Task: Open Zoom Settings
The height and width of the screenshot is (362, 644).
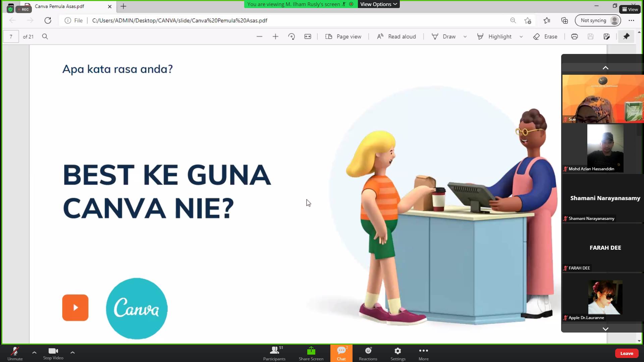Action: (x=398, y=353)
